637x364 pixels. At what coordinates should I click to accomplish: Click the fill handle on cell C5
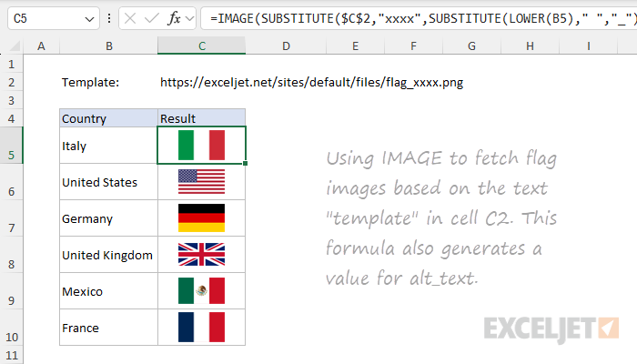(246, 163)
